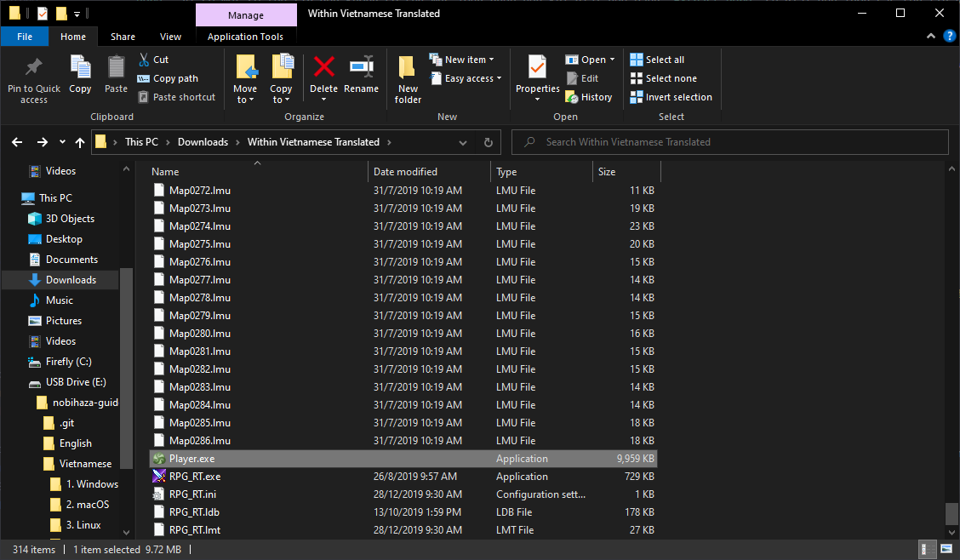Open the History option in ribbon

click(x=589, y=97)
